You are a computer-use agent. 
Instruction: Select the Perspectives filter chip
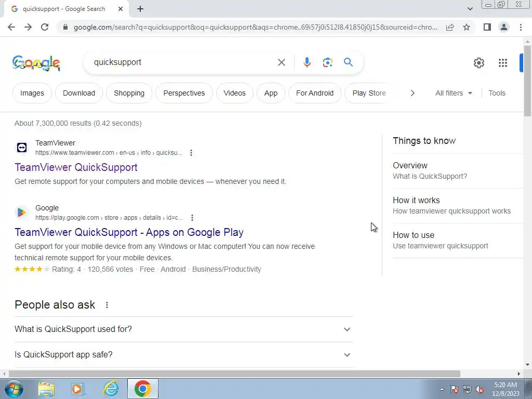tap(184, 93)
